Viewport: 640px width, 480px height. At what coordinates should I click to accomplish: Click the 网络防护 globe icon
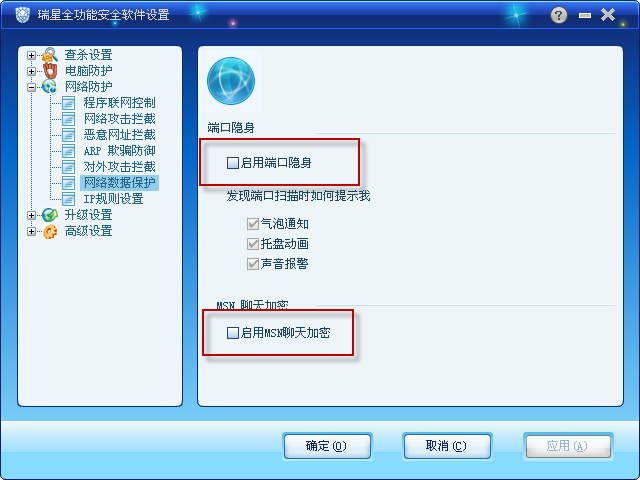50,87
